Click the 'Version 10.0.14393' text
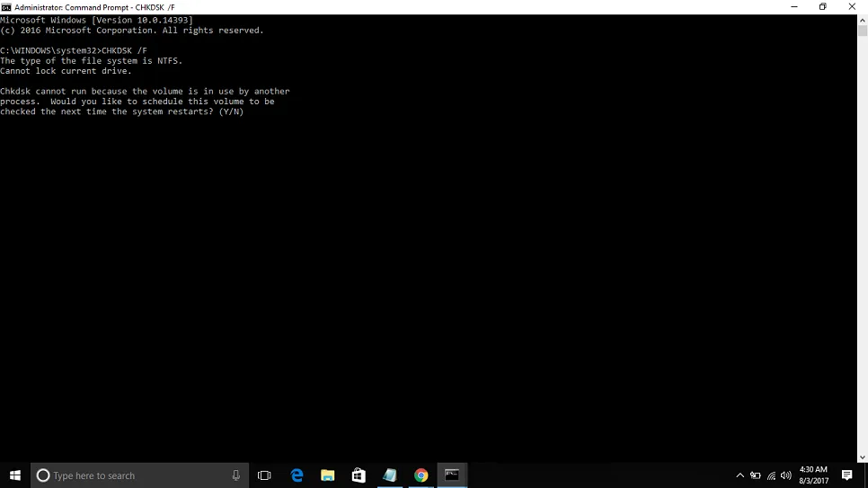This screenshot has height=488, width=868. click(x=142, y=20)
